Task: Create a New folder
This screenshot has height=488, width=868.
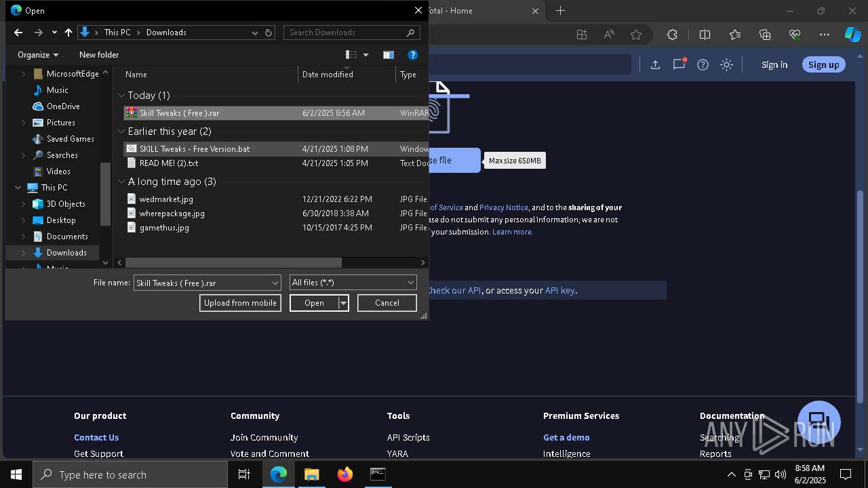Action: [99, 55]
